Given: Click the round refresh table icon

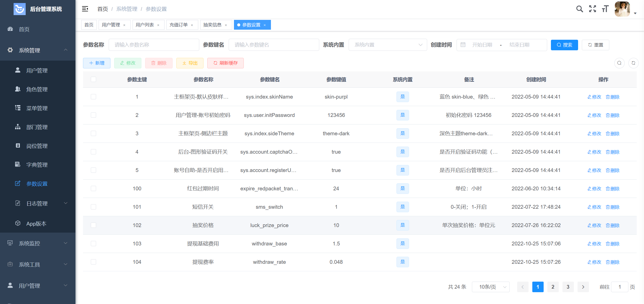Looking at the screenshot, I should click(633, 63).
